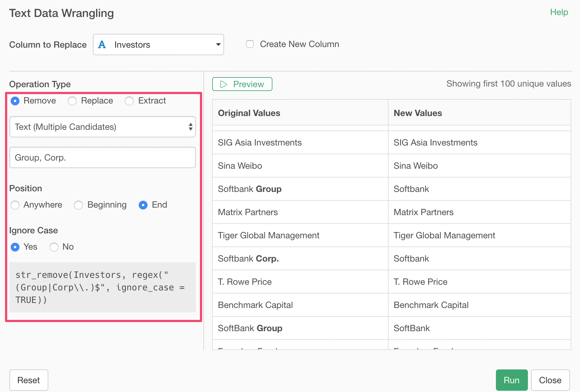This screenshot has width=580, height=392.
Task: Open the Text (Multiple Candidates) dropdown
Action: pyautogui.click(x=102, y=127)
